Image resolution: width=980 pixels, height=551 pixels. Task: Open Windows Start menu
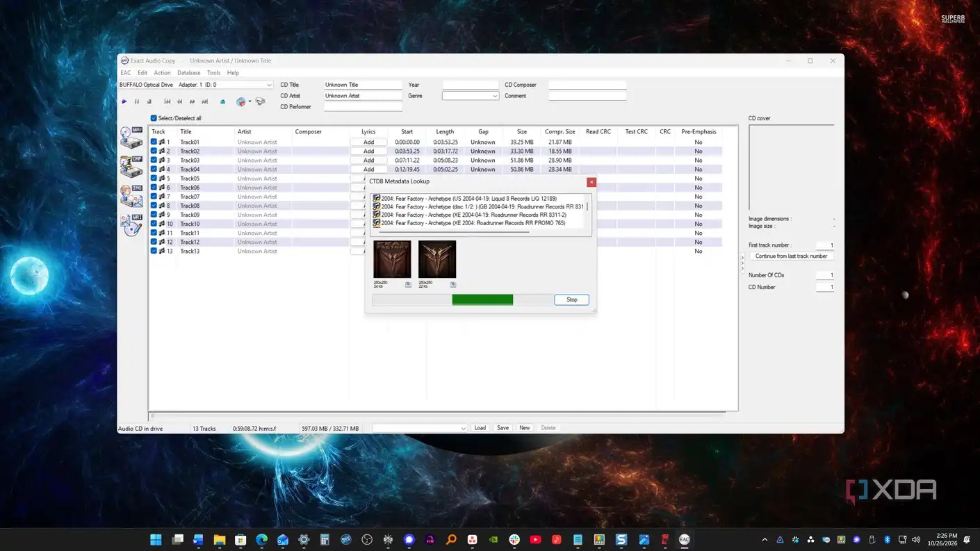(x=156, y=539)
